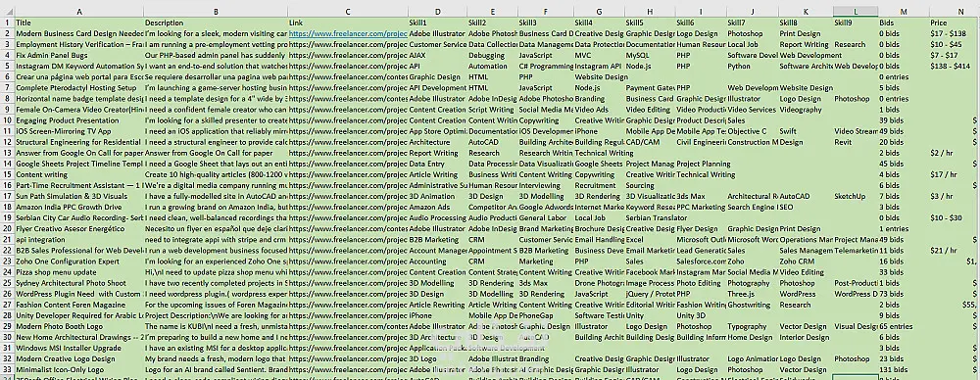Select row 25 header
This screenshot has width=980, height=380.
(7, 283)
